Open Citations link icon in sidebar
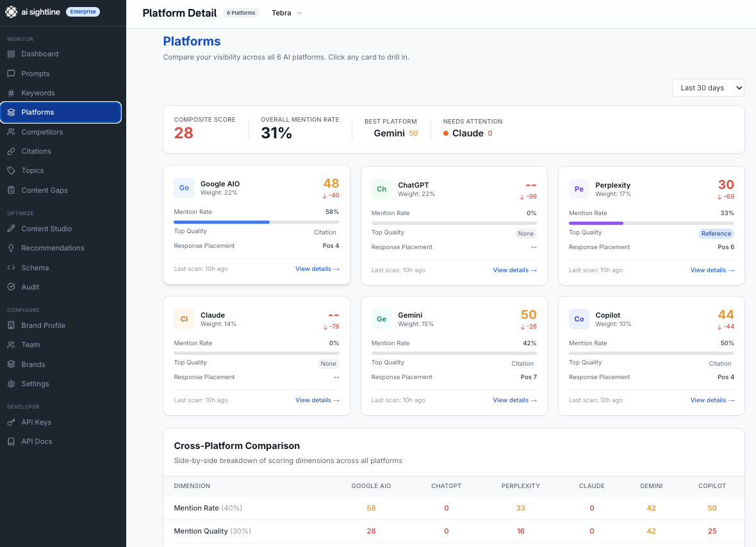This screenshot has height=547, width=756. 11,151
